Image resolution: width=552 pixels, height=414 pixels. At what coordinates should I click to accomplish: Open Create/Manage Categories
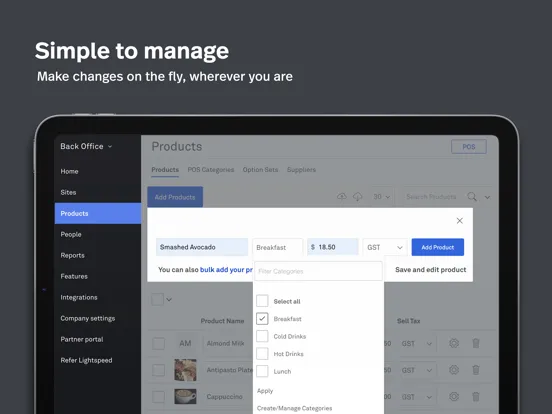(x=294, y=408)
